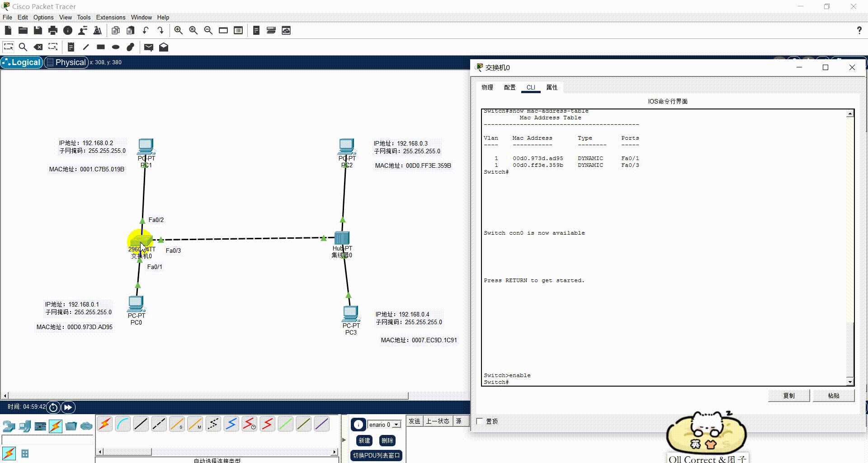Toggle the 置顶 always-on-top checkbox
Viewport: 868px width, 463px height.
point(480,421)
